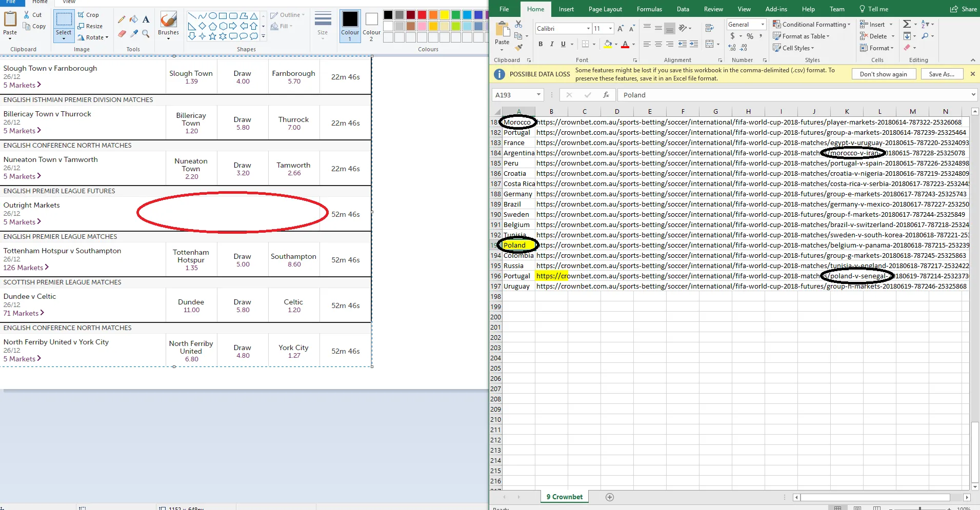Click Cut in Paint's Clipboard group

(33, 15)
